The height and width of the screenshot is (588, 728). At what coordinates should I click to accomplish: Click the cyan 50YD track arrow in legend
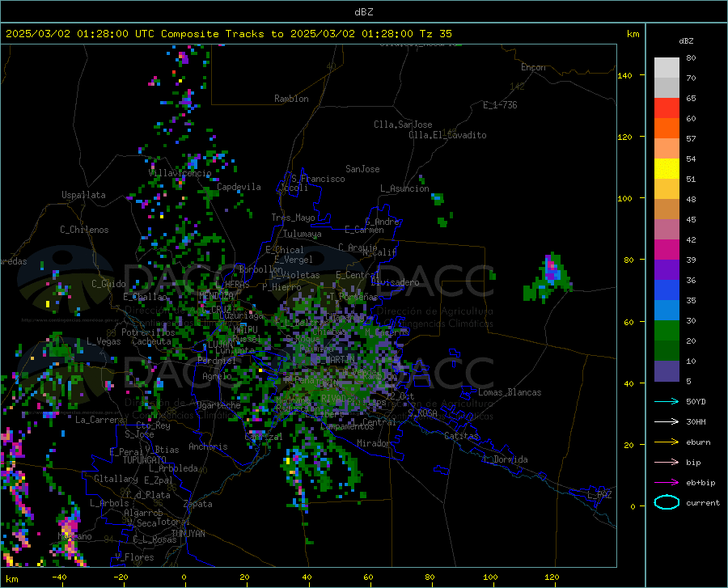click(x=667, y=401)
